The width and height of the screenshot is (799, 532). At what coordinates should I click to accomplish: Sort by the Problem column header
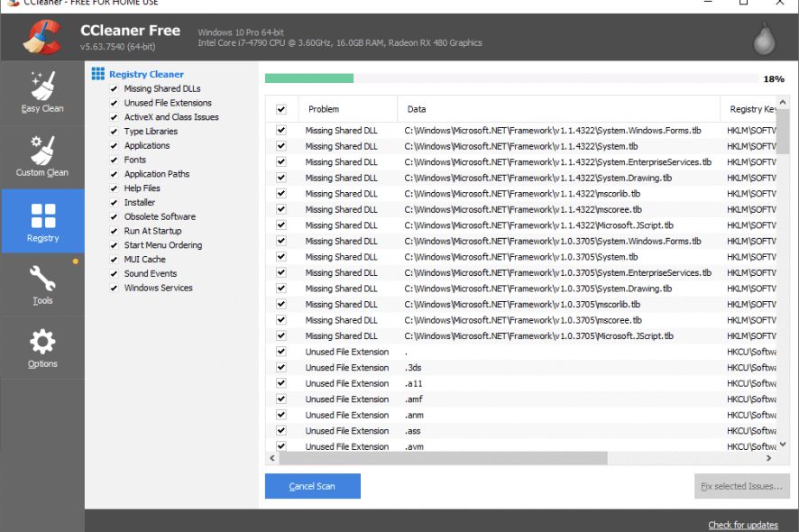point(348,109)
